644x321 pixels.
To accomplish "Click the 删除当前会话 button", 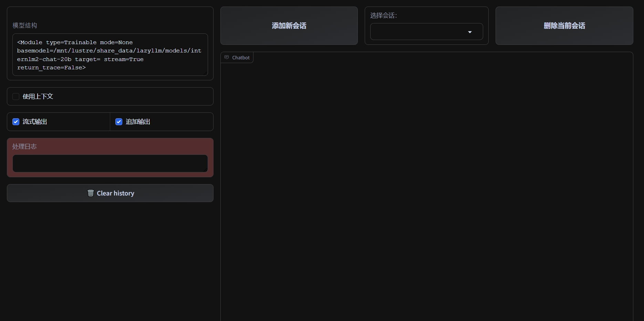I will click(x=564, y=26).
